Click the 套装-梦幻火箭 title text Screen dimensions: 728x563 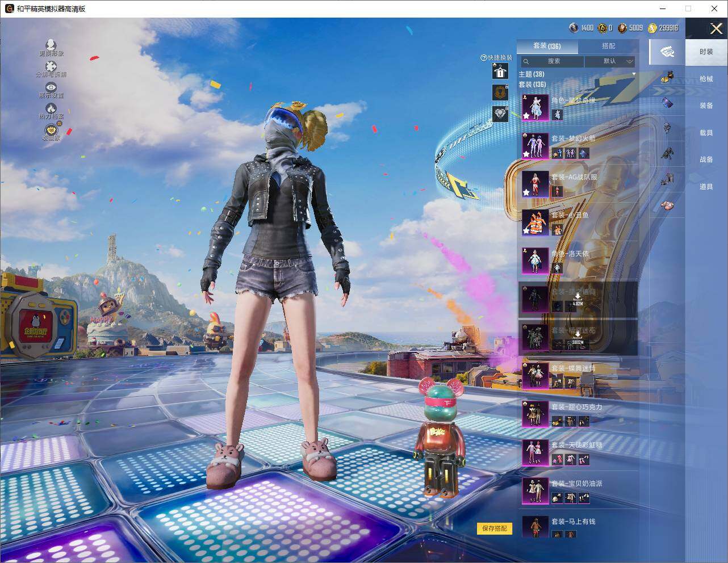[573, 138]
